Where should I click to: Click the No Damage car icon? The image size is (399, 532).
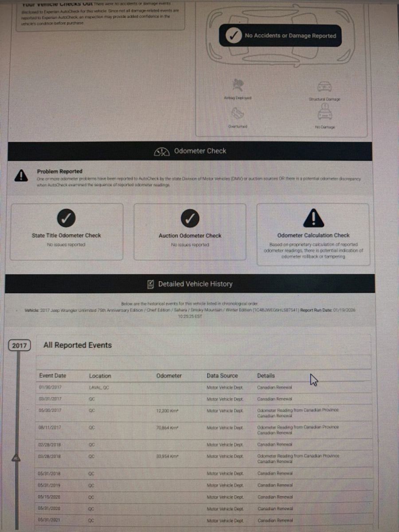pyautogui.click(x=325, y=114)
